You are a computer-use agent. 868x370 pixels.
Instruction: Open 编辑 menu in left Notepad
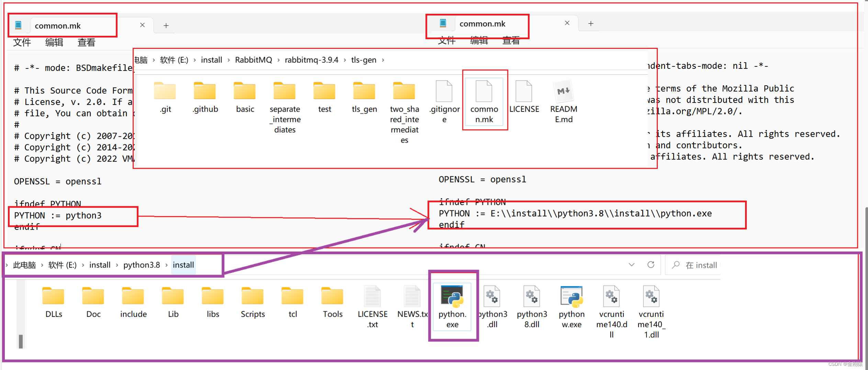54,43
